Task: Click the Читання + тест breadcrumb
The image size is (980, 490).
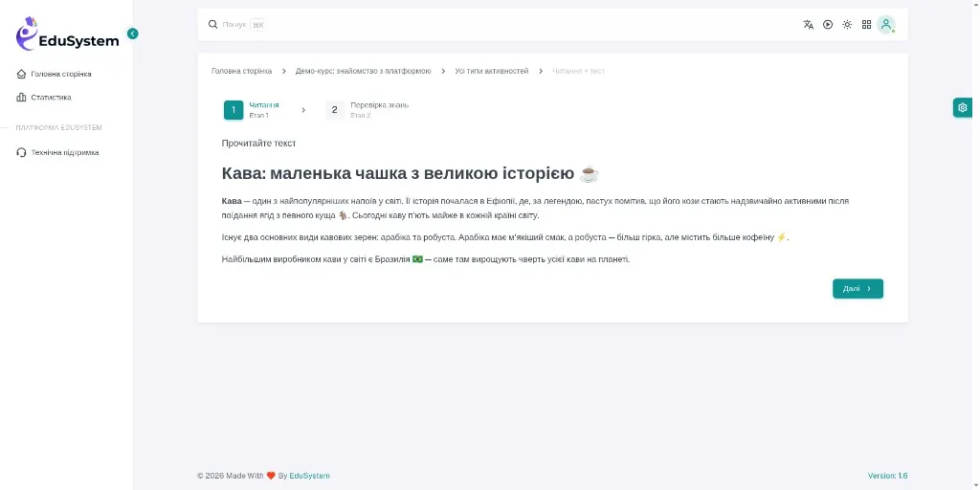Action: pos(579,71)
